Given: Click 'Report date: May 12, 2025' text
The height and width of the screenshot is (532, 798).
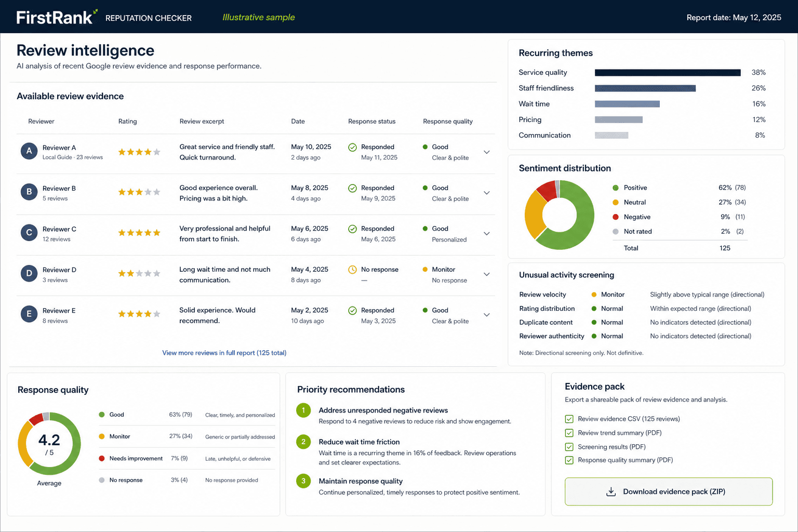Looking at the screenshot, I should [x=734, y=18].
